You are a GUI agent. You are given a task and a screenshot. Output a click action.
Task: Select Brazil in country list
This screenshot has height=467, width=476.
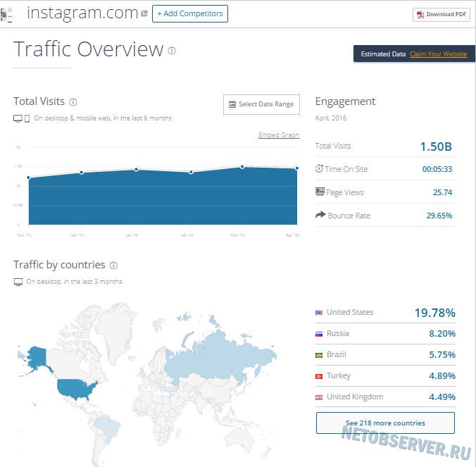tap(337, 355)
